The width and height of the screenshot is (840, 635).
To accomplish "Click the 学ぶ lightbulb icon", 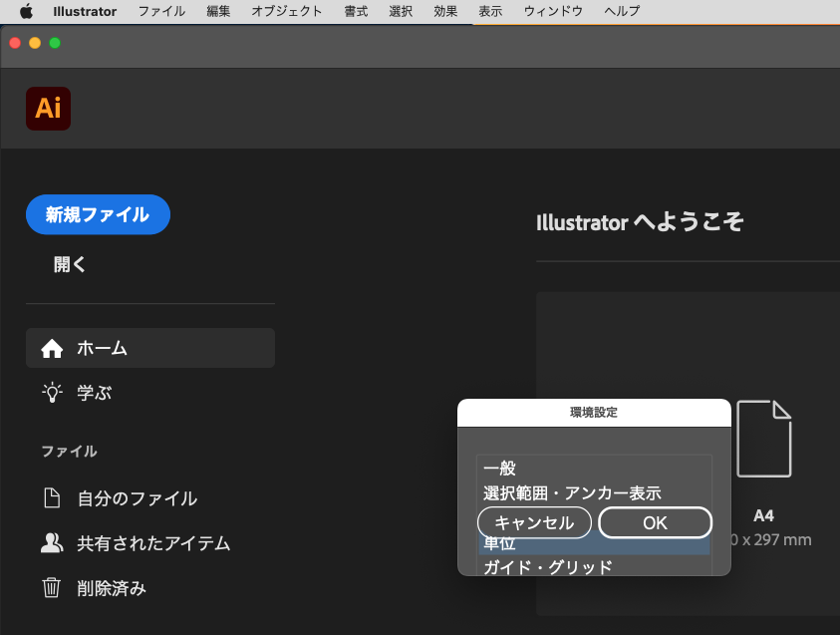I will [52, 392].
